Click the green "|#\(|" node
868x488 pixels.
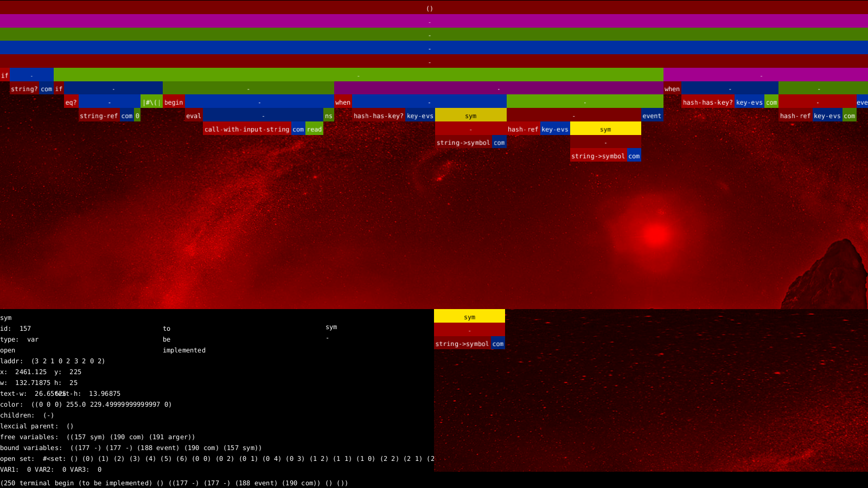pyautogui.click(x=151, y=102)
